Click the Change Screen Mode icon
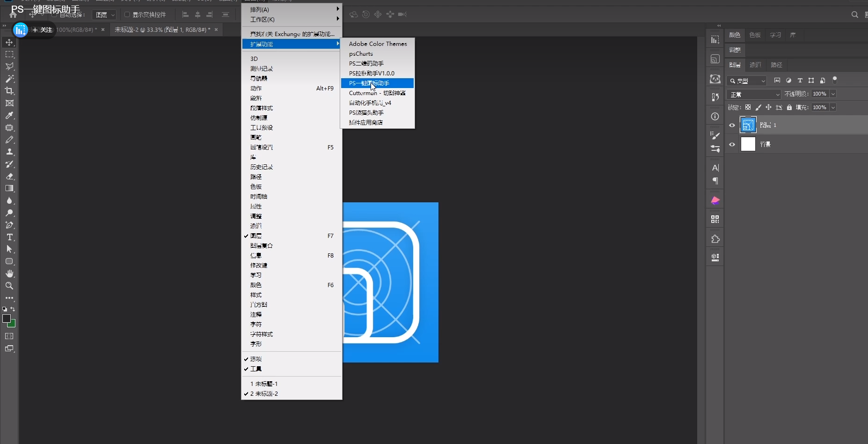Image resolution: width=868 pixels, height=444 pixels. pos(9,348)
